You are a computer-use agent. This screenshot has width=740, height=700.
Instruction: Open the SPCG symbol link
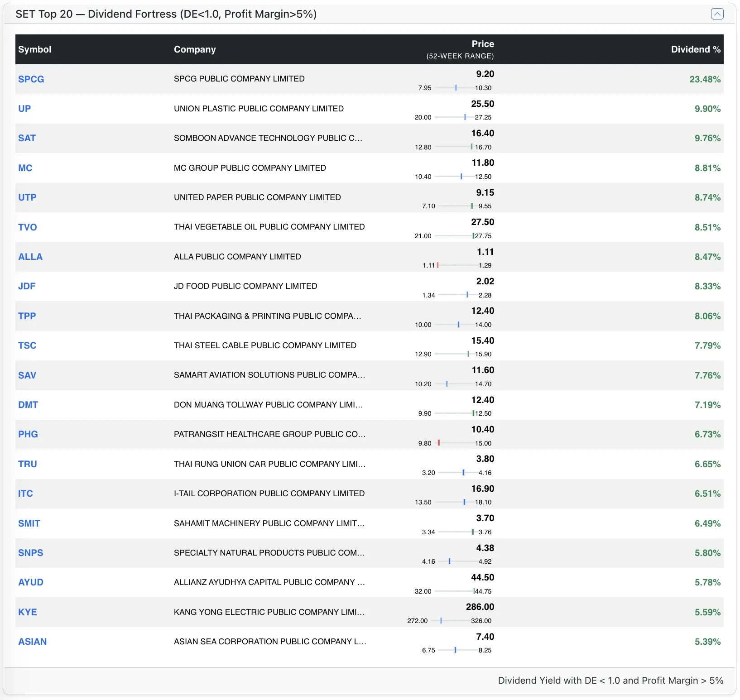pos(31,79)
